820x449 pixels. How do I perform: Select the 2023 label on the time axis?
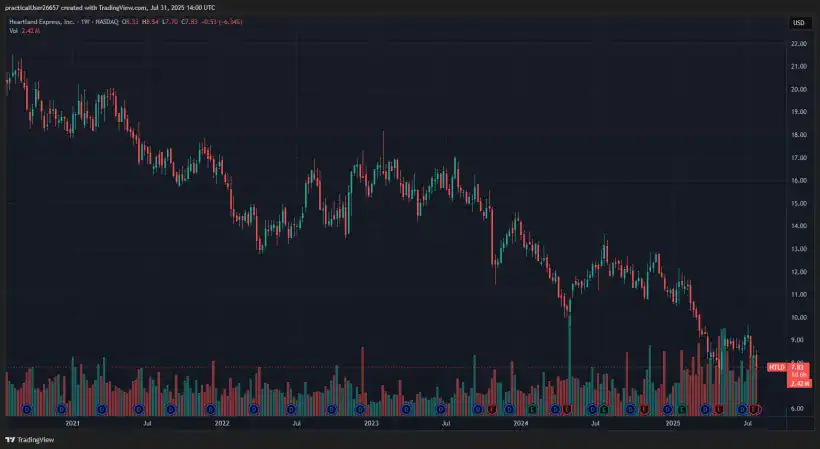pyautogui.click(x=372, y=424)
